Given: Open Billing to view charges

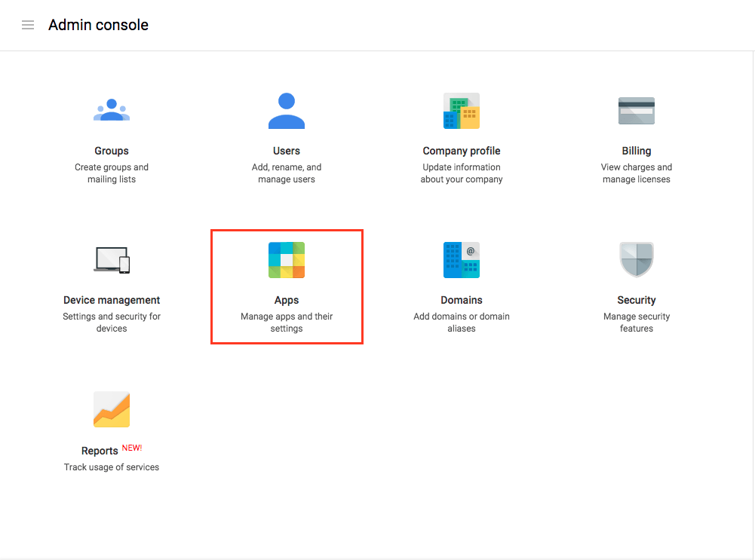Looking at the screenshot, I should 637,150.
